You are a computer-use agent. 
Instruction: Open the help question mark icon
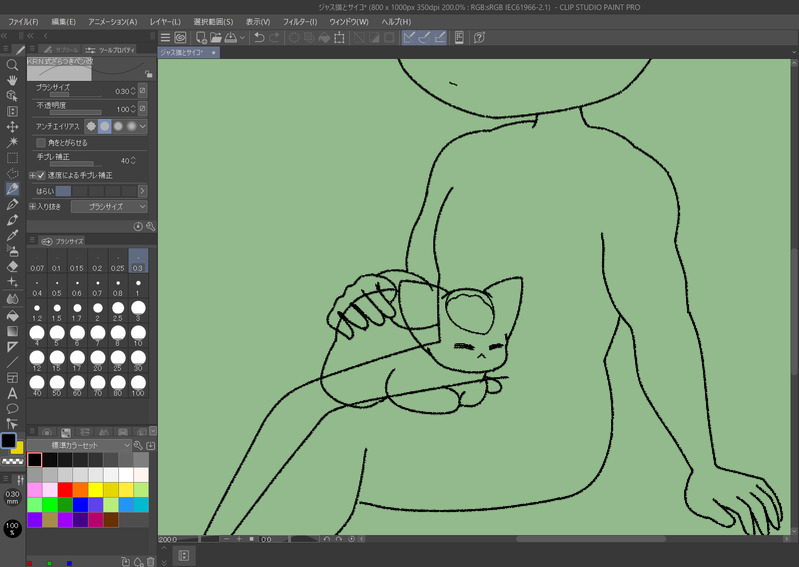click(x=479, y=37)
